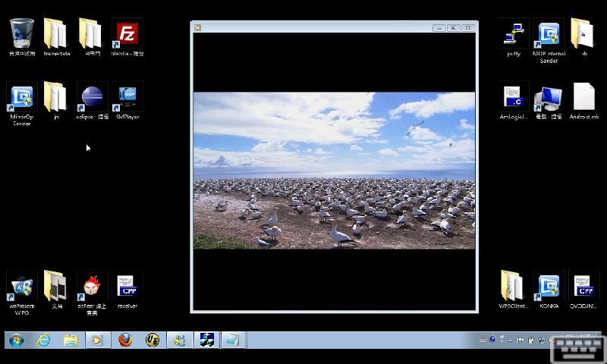Open Firefox from the taskbar

pyautogui.click(x=125, y=340)
